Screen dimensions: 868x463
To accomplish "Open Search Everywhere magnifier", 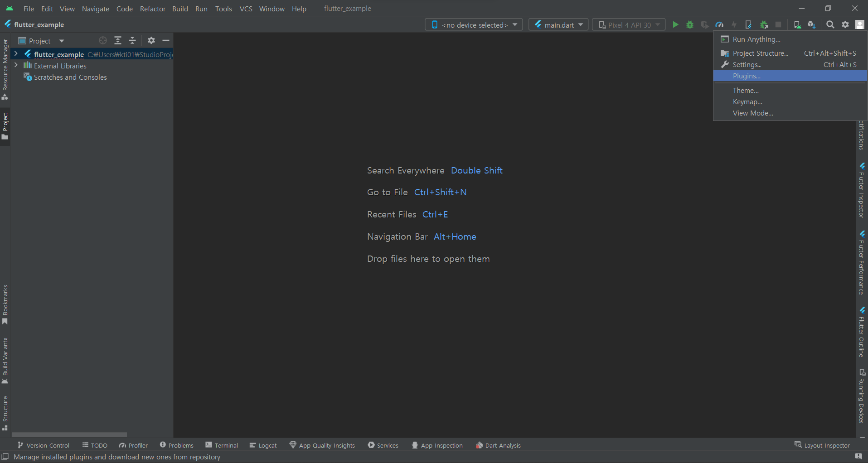I will [x=830, y=24].
